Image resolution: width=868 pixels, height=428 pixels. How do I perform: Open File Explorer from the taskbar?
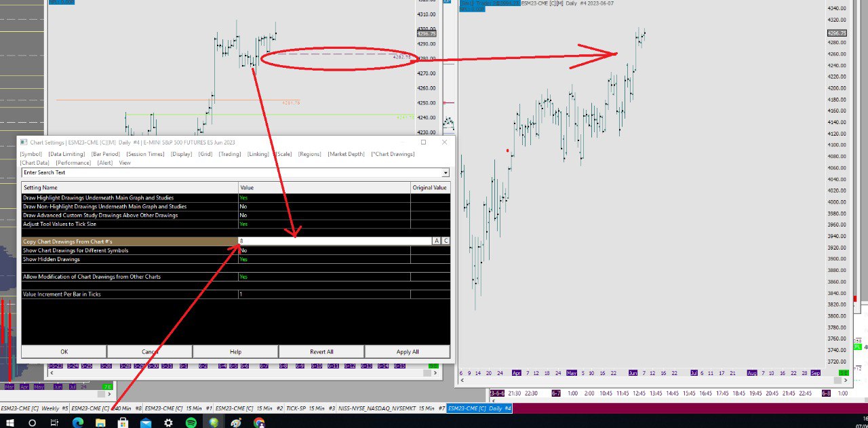click(100, 422)
